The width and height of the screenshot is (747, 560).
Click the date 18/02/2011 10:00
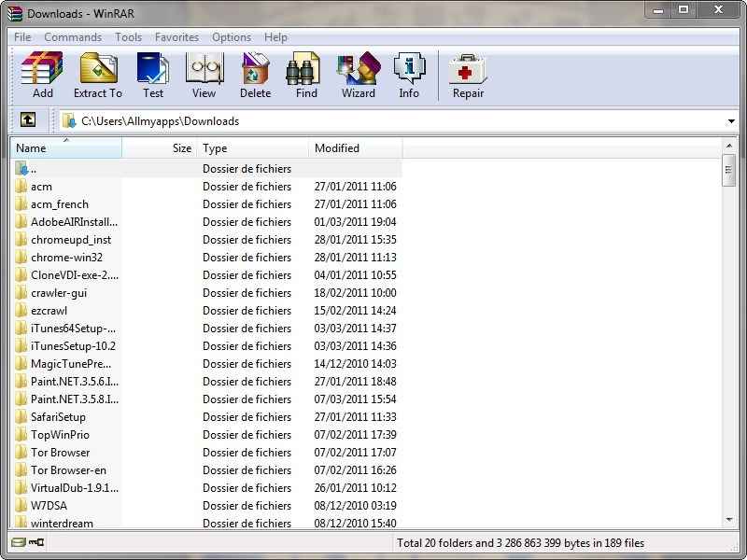click(x=355, y=293)
